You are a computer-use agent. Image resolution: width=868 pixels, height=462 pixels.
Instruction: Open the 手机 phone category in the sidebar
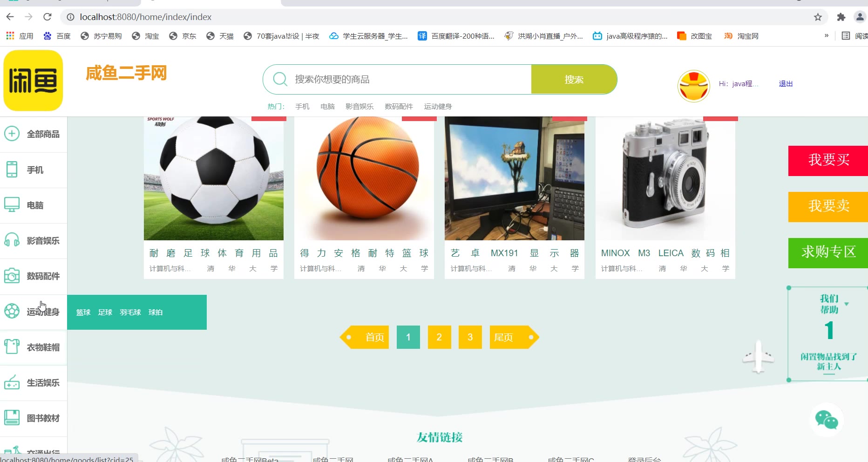(x=34, y=170)
